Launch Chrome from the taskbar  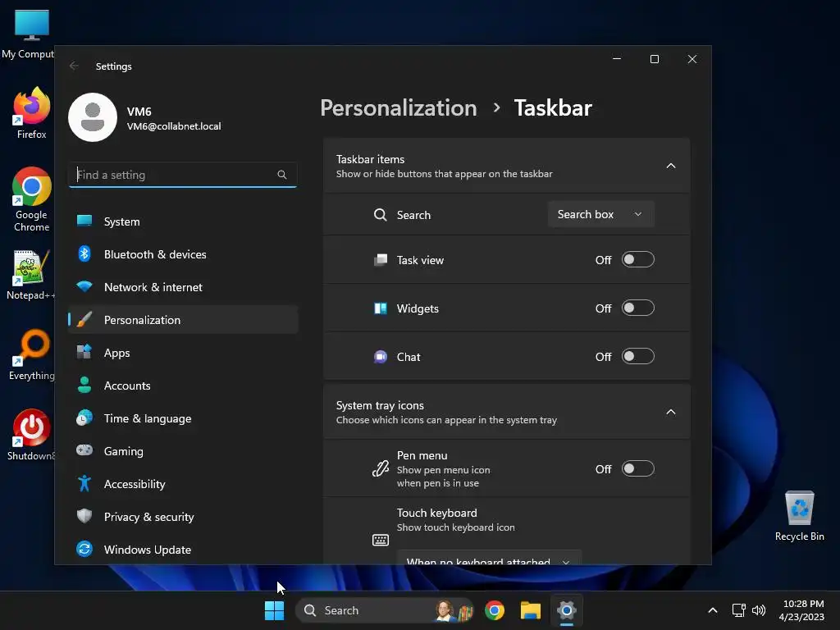click(x=495, y=610)
